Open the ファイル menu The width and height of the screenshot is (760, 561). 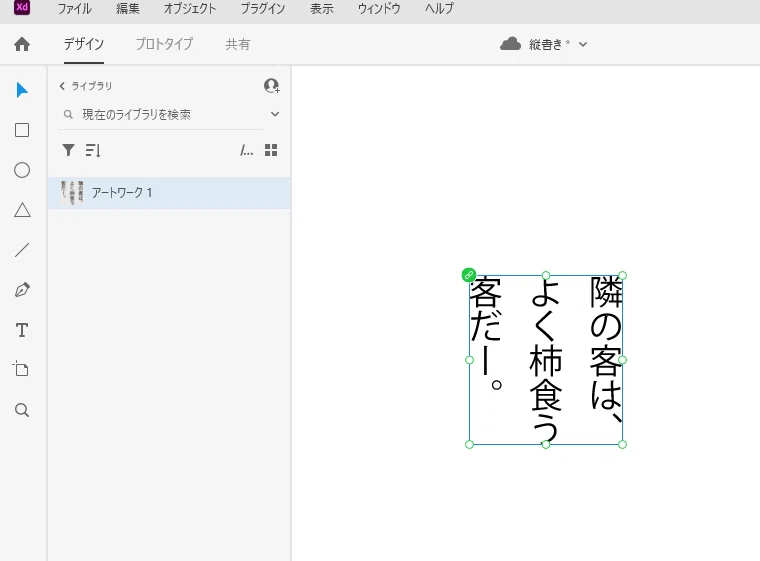pyautogui.click(x=74, y=9)
